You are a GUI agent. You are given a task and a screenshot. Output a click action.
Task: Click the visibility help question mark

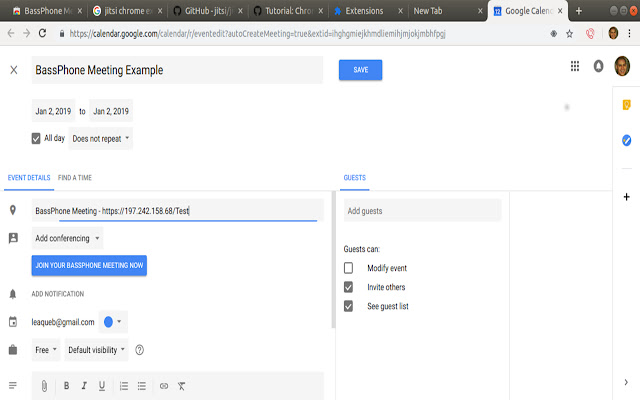click(x=140, y=350)
